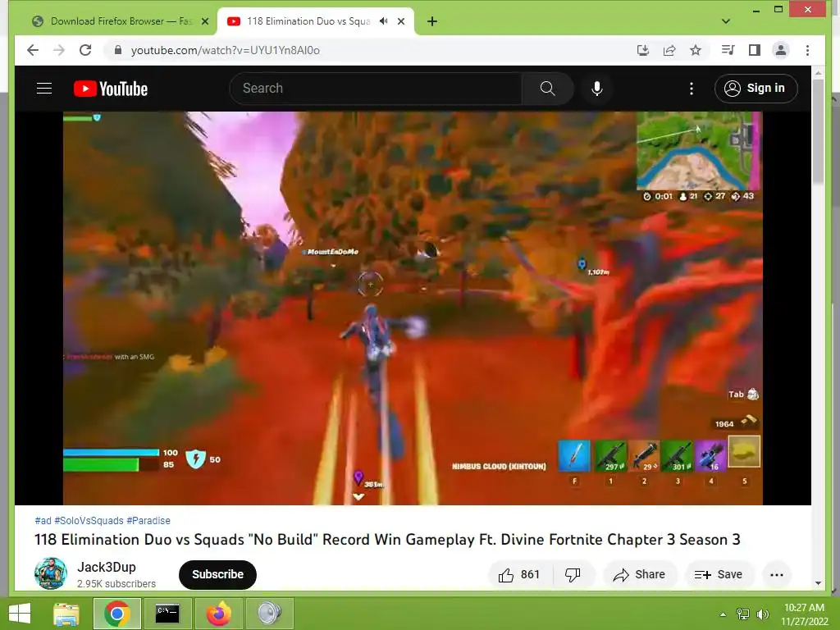The width and height of the screenshot is (840, 630).
Task: Open File Explorer from taskbar
Action: (x=66, y=614)
